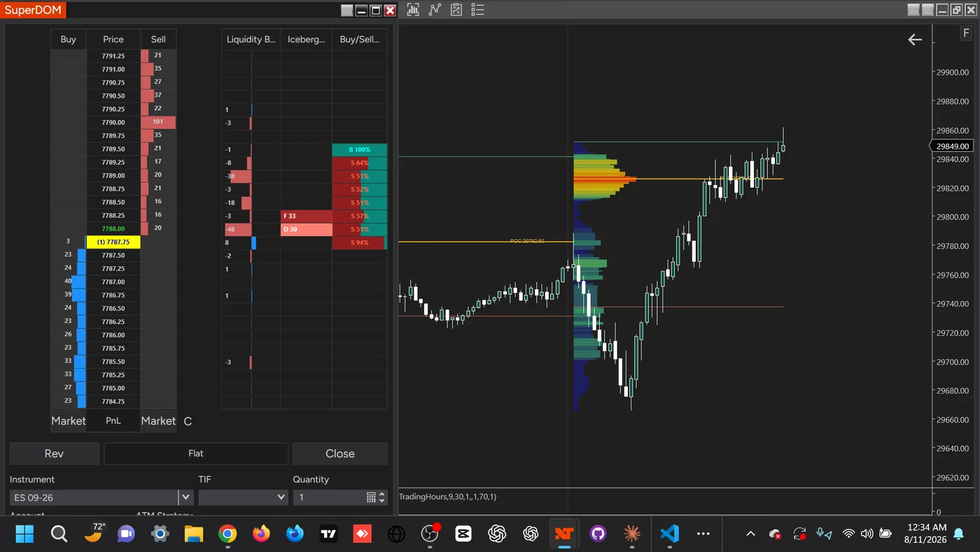Image resolution: width=980 pixels, height=552 pixels.
Task: Launch Visual Studio Code from the taskbar
Action: pyautogui.click(x=669, y=534)
